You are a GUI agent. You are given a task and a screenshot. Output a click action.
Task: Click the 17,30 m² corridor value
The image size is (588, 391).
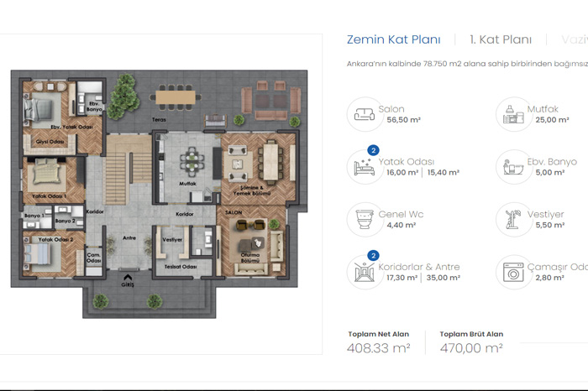(402, 278)
